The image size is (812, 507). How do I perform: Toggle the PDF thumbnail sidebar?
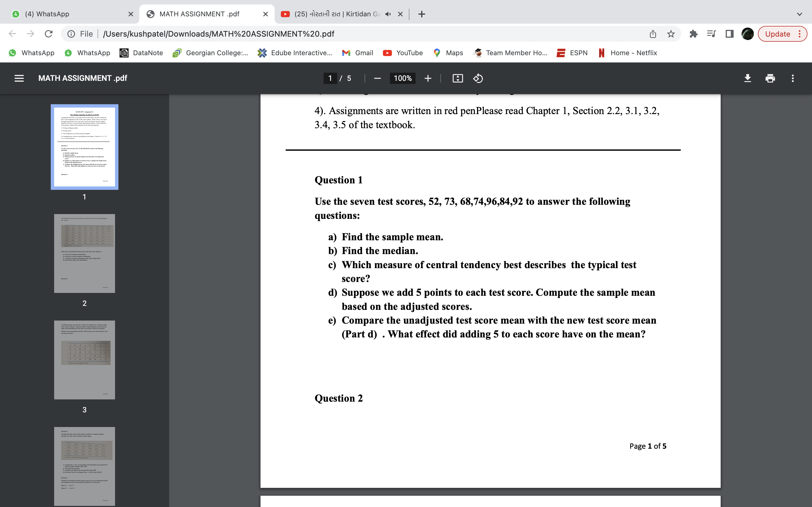(x=19, y=78)
